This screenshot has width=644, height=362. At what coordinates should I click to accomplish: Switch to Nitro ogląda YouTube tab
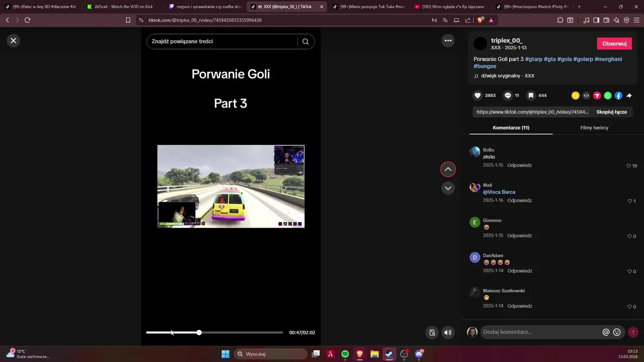tap(450, 7)
